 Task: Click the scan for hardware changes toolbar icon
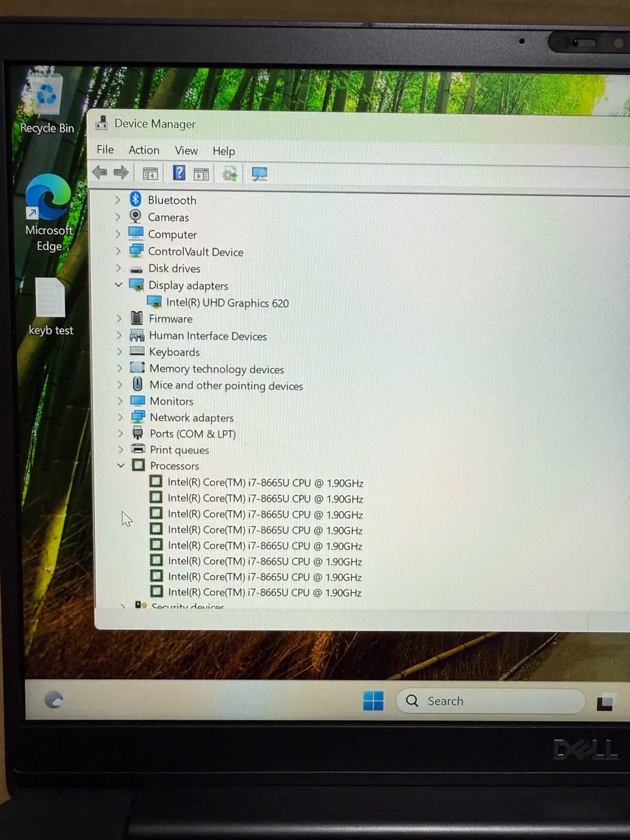tap(230, 174)
